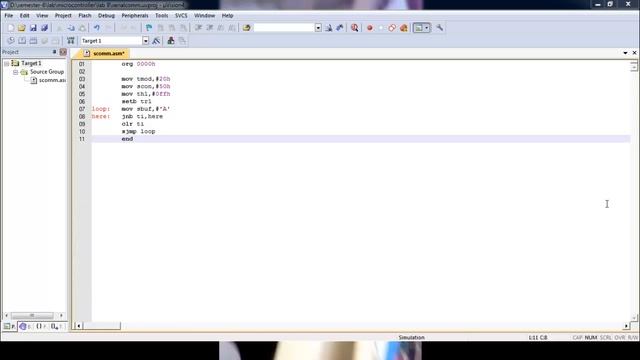Select scomm.asm file in project tree
The width and height of the screenshot is (640, 360).
tap(52, 80)
